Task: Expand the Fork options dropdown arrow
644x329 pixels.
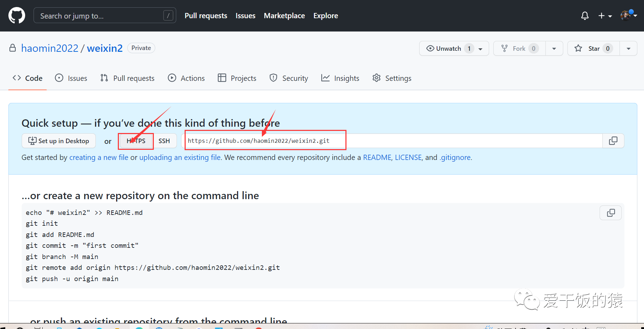Action: tap(554, 49)
